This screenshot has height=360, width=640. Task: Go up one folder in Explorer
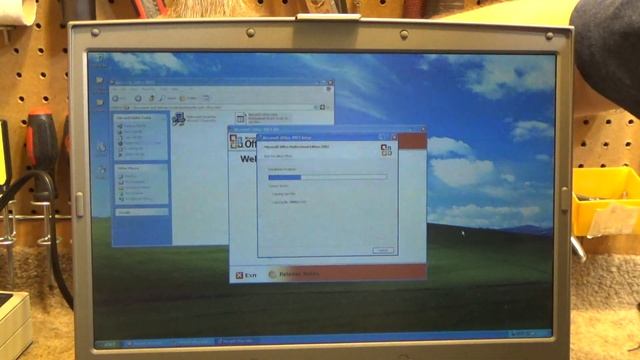tap(152, 98)
